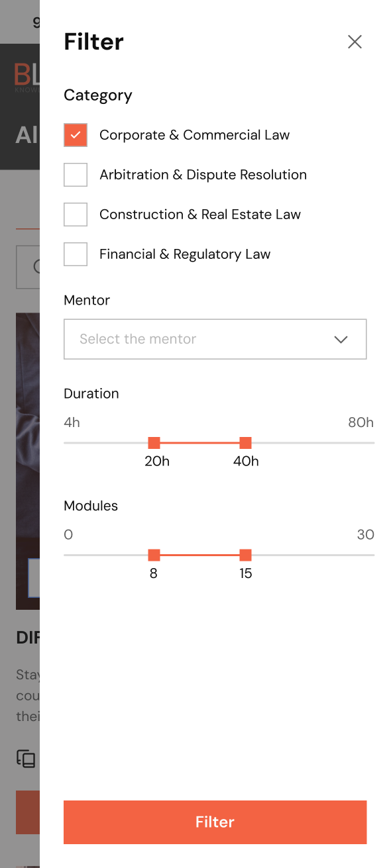The width and height of the screenshot is (391, 868).
Task: Select the Financial & Regulatory Law checkbox
Action: (76, 254)
